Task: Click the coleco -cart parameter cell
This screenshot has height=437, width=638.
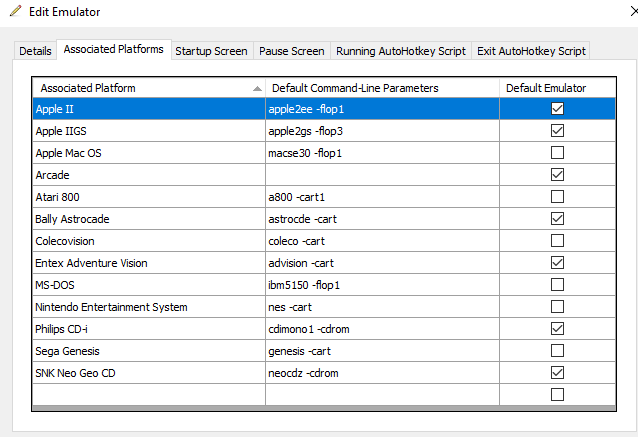Action: tap(382, 240)
